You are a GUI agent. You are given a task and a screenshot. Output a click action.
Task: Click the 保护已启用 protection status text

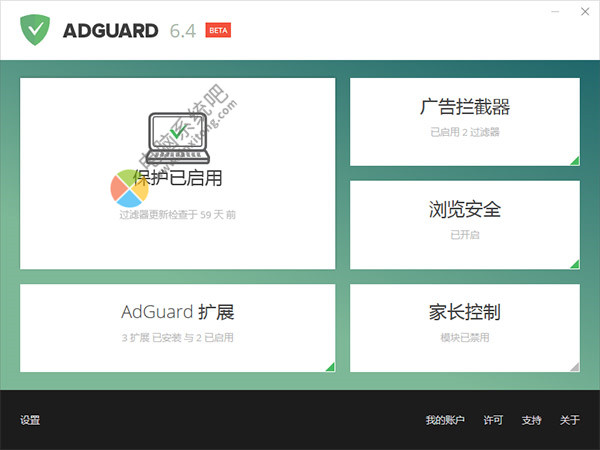[x=178, y=178]
